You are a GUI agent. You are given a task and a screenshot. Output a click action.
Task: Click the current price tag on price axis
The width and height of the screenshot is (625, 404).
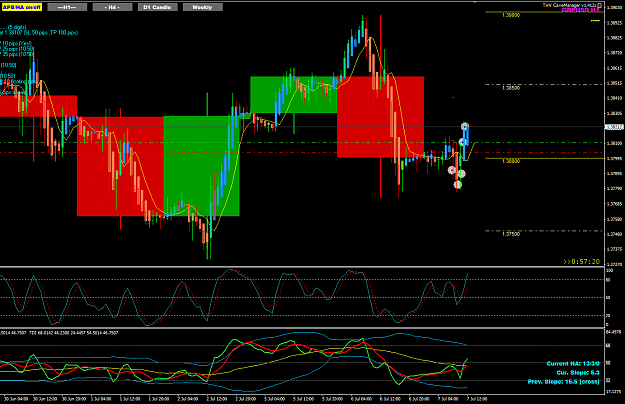pyautogui.click(x=614, y=127)
